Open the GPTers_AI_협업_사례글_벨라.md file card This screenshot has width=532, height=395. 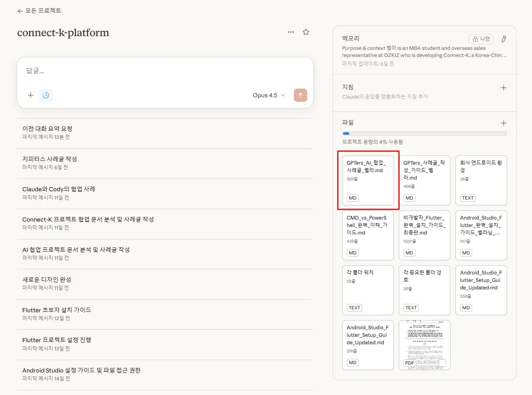[x=368, y=180]
